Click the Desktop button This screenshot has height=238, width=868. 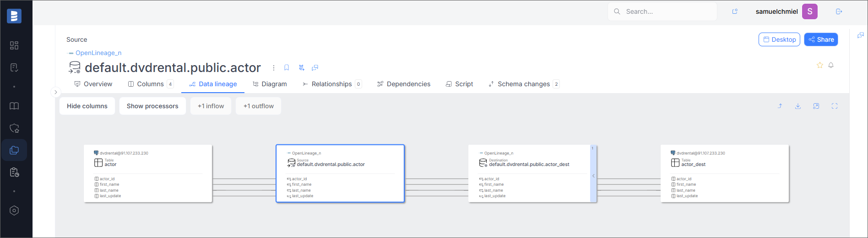pos(779,39)
